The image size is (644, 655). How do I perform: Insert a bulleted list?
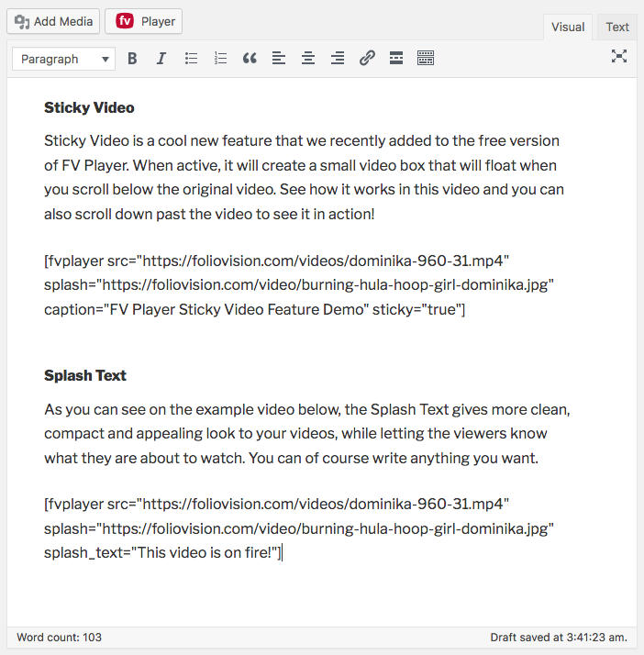coord(192,58)
